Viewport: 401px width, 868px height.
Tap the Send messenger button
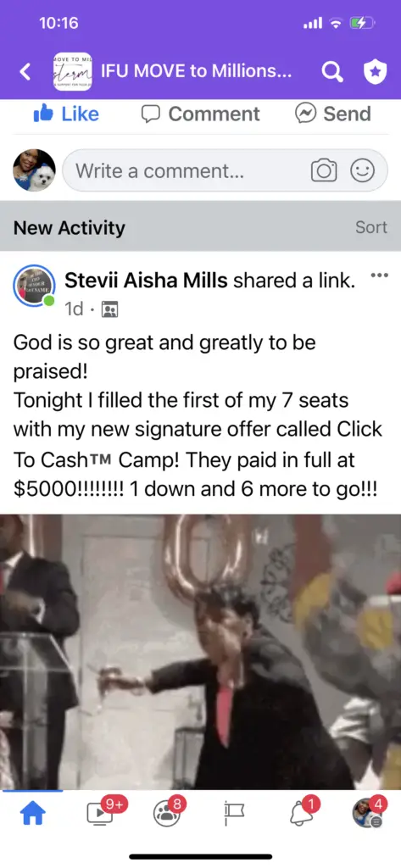(x=333, y=114)
